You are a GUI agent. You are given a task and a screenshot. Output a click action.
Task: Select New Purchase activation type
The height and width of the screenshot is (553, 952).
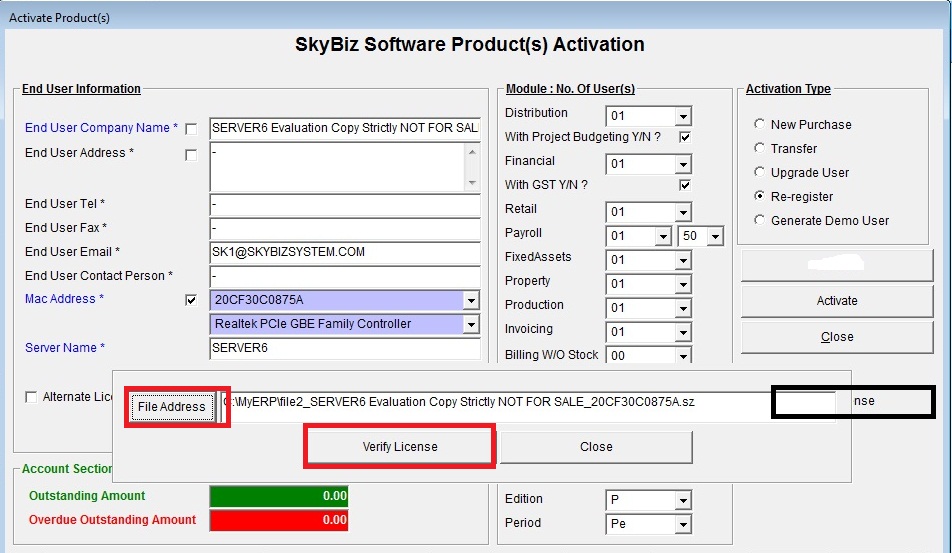(x=759, y=124)
